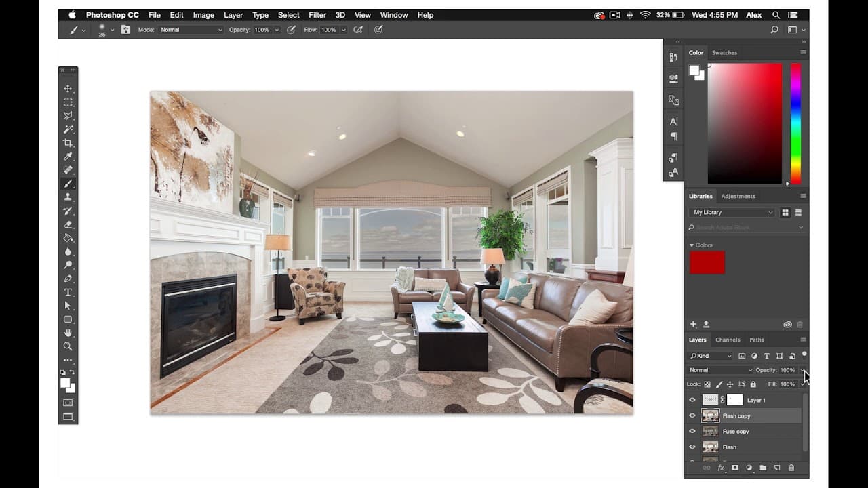The image size is (868, 488).
Task: Select the Clone Stamp tool
Action: 68,197
